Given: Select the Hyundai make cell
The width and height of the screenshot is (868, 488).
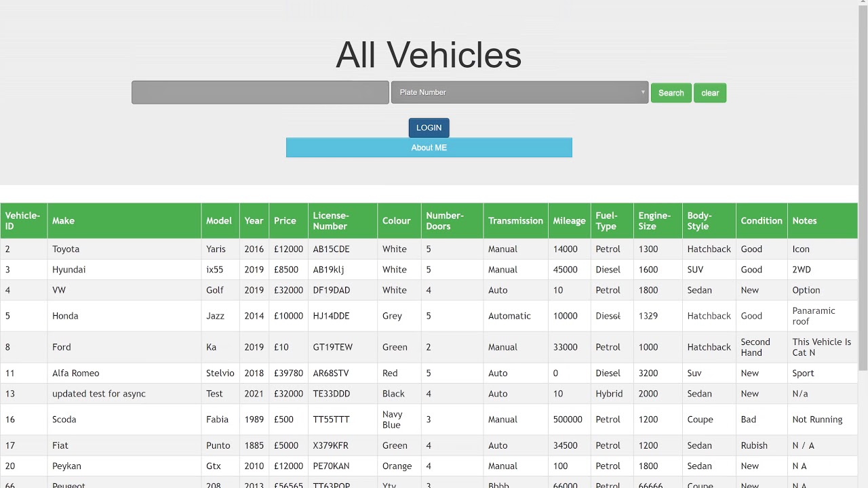Looking at the screenshot, I should coord(124,269).
